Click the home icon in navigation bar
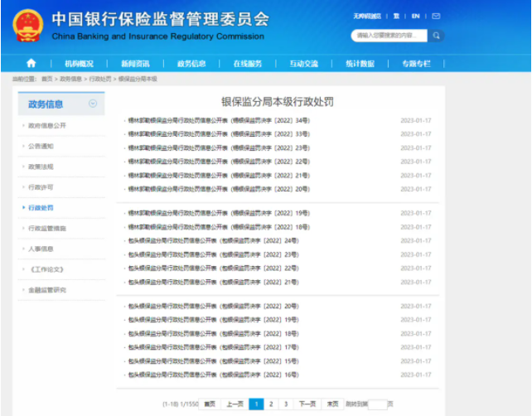532x416 pixels. tap(31, 63)
